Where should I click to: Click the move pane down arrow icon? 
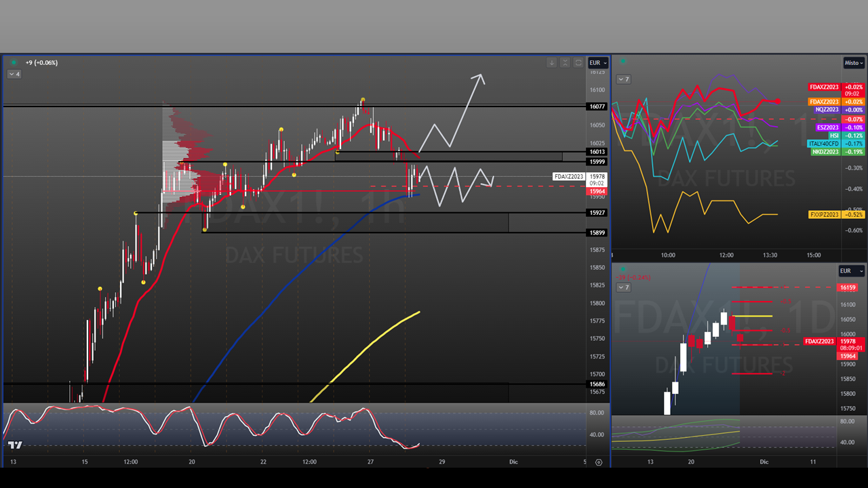(552, 62)
